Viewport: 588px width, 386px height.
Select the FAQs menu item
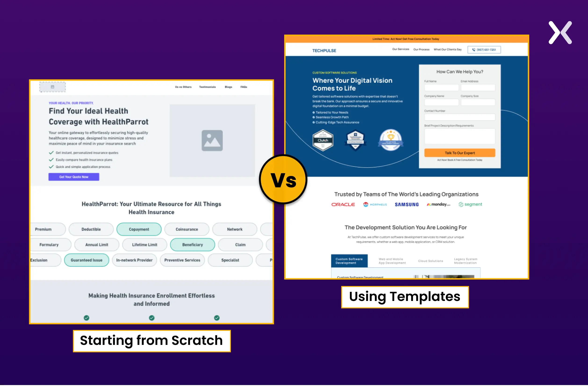pos(244,87)
